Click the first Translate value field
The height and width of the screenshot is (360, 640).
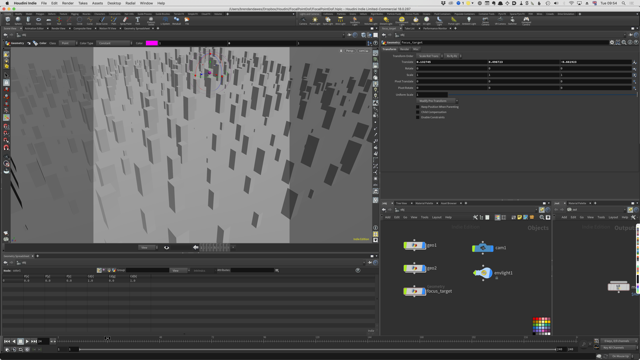[451, 62]
